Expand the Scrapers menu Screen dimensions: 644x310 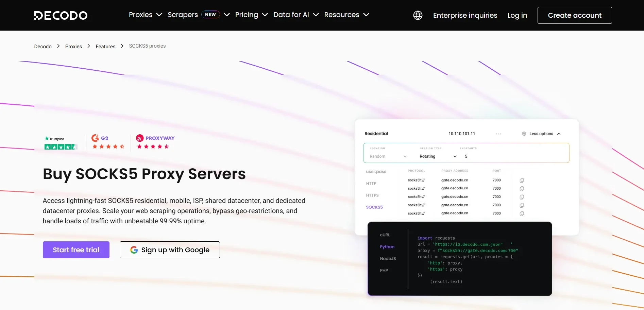[x=199, y=15]
